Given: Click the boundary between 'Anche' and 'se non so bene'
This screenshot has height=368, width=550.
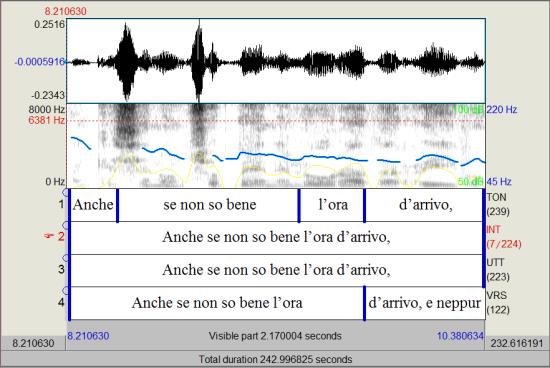Looking at the screenshot, I should click(118, 205).
